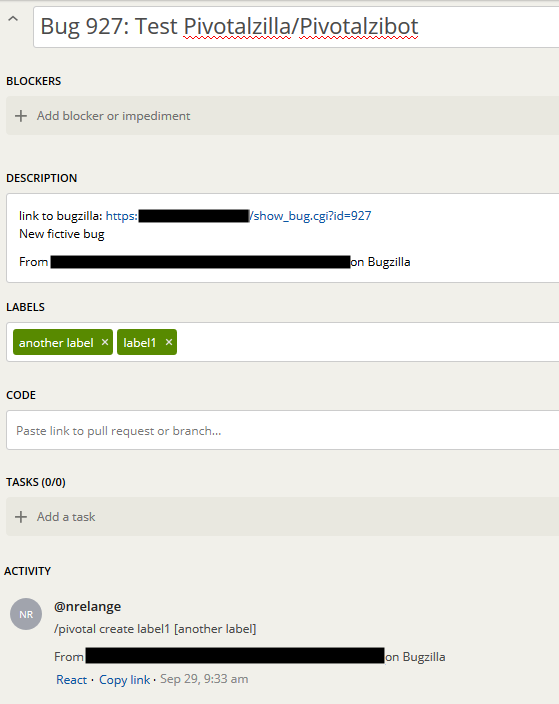This screenshot has height=704, width=559.
Task: Click the 'Sep 29, 9:33 am' timestamp
Action: [x=204, y=679]
